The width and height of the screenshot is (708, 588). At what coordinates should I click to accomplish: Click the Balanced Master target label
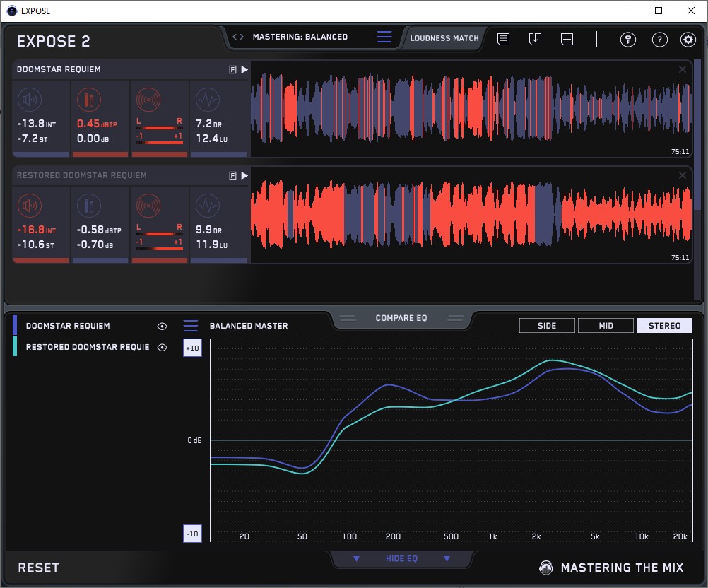click(249, 326)
